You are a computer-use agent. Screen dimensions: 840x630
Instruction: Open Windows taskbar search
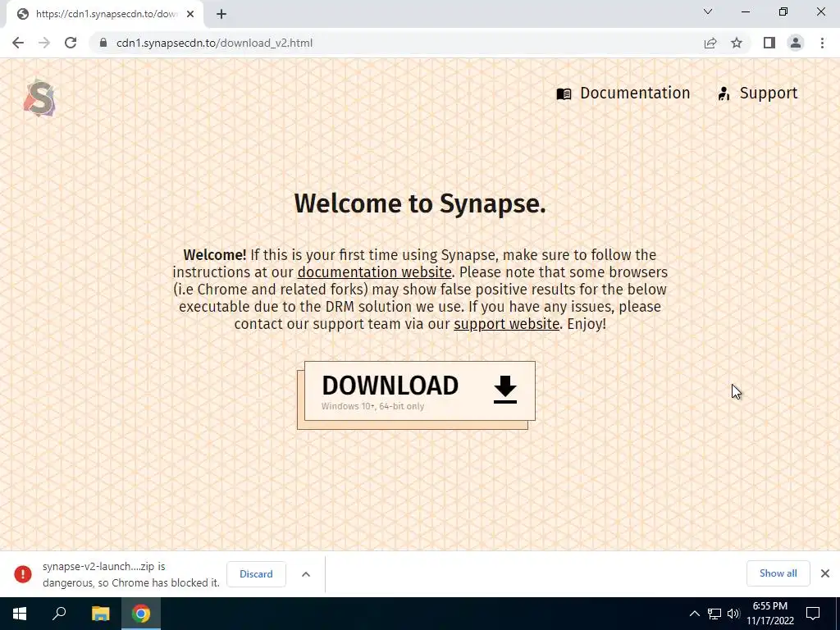click(x=59, y=614)
